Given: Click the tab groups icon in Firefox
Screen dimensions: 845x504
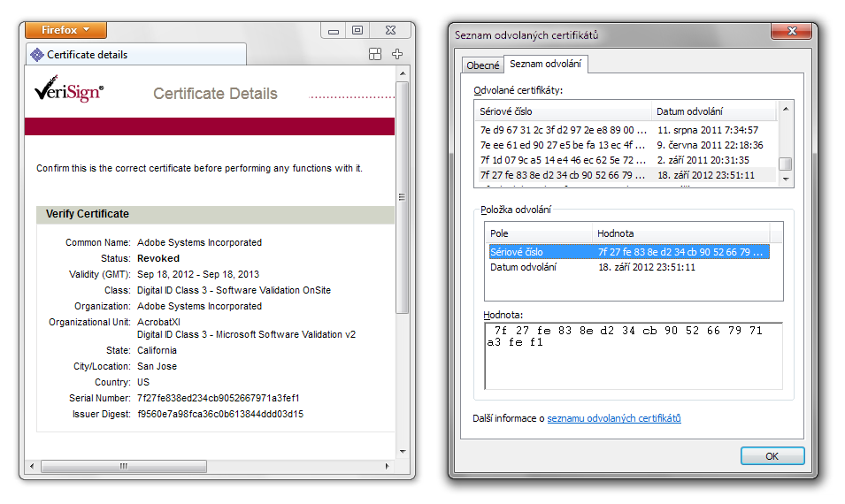Looking at the screenshot, I should pos(375,54).
